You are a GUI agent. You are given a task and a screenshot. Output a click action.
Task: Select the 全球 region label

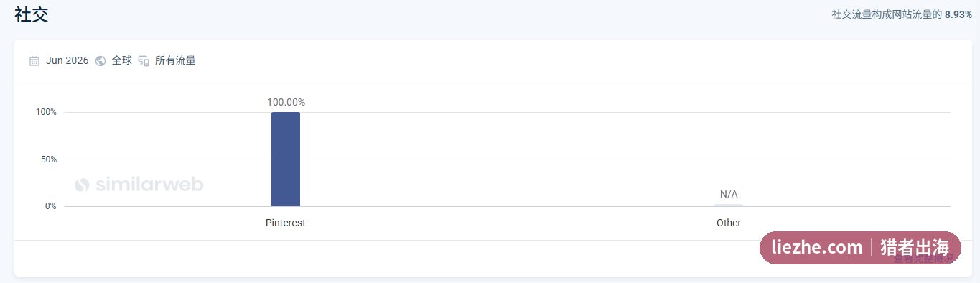[x=122, y=61]
